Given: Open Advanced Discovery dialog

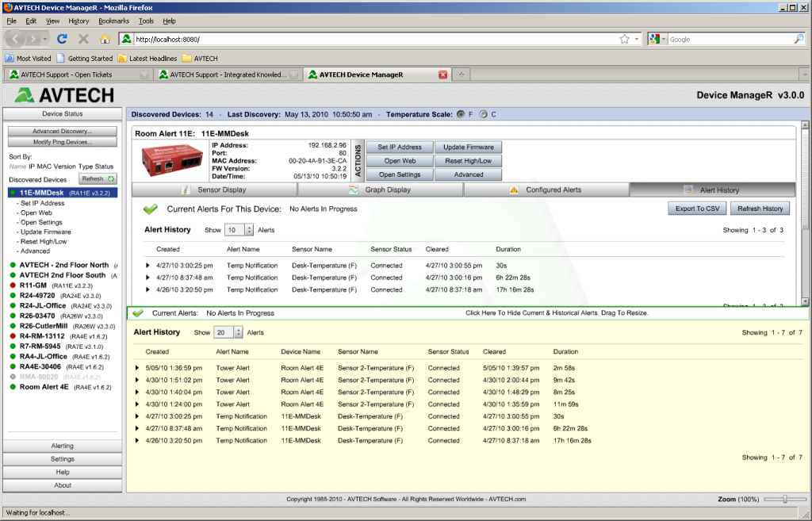Looking at the screenshot, I should (62, 130).
